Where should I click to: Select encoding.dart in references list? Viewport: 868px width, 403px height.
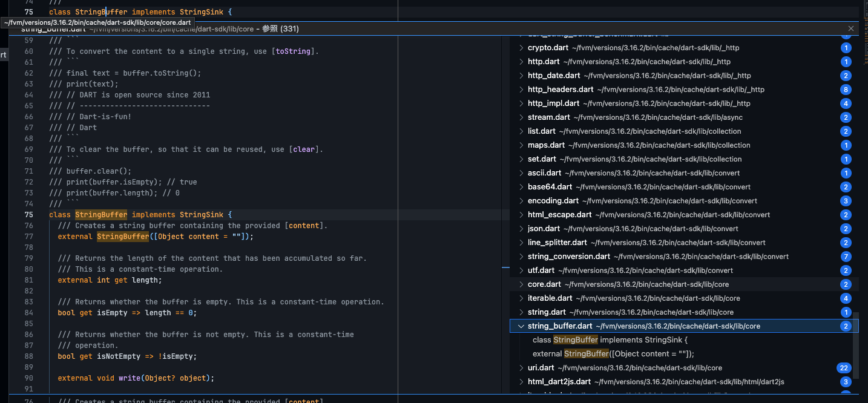(x=684, y=201)
